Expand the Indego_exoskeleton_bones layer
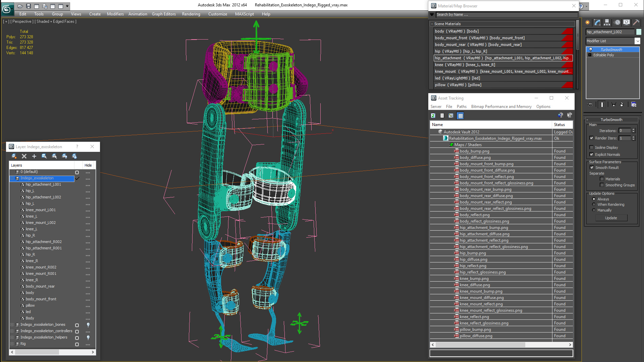The width and height of the screenshot is (644, 362). 12,325
